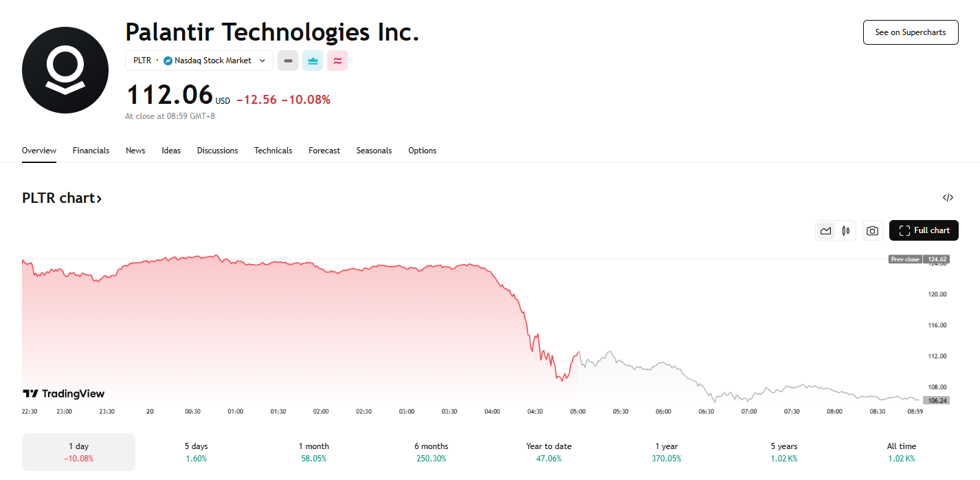Open the Full chart view
Image resolution: width=980 pixels, height=480 pixels.
[924, 231]
